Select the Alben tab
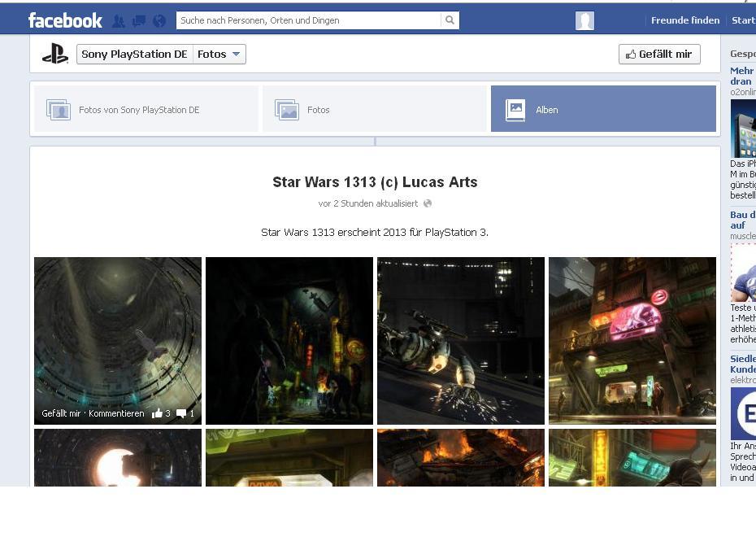This screenshot has height=537, width=756. (603, 109)
